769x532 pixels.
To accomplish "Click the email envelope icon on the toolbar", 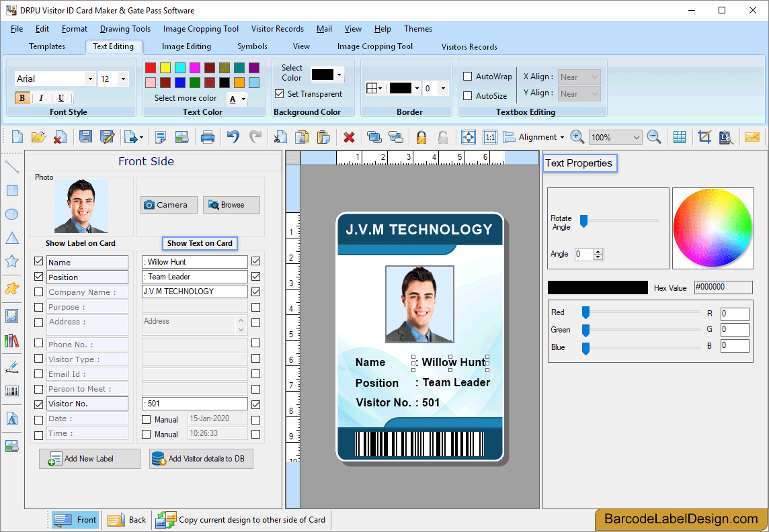I will coord(751,137).
